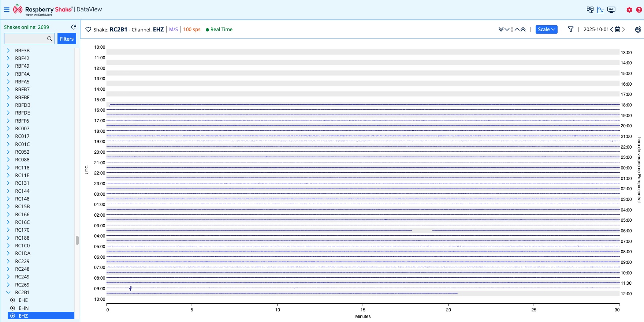Open the hamburger menu
The width and height of the screenshot is (644, 322).
[7, 10]
